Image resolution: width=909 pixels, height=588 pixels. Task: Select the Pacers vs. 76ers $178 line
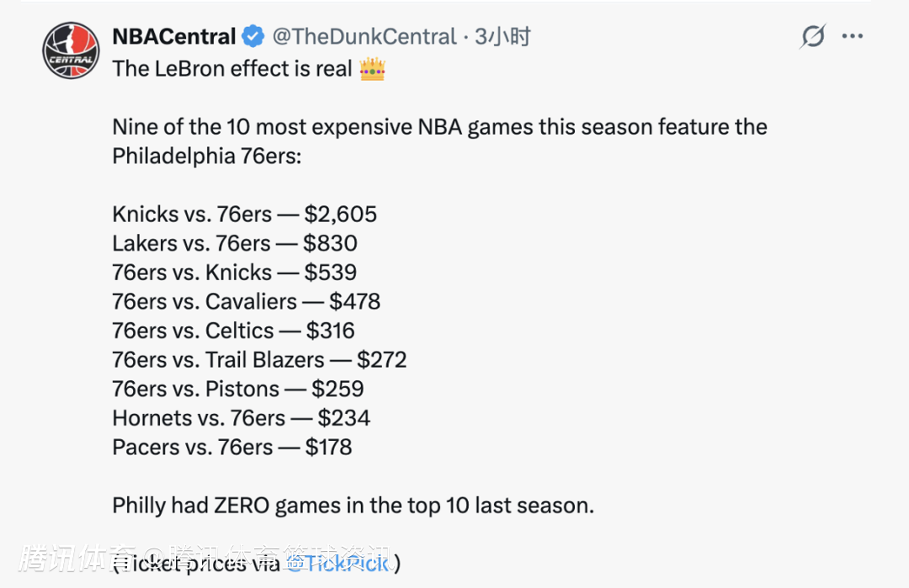pyautogui.click(x=232, y=448)
